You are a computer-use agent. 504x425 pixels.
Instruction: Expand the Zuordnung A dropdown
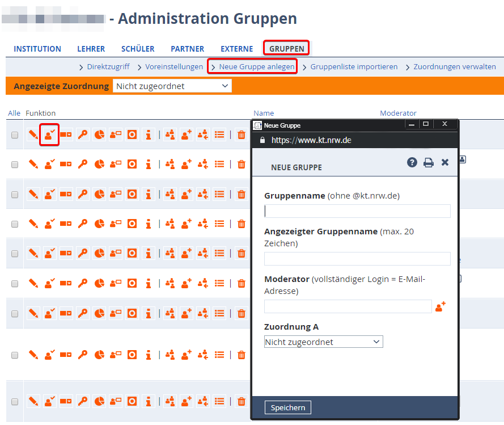323,342
